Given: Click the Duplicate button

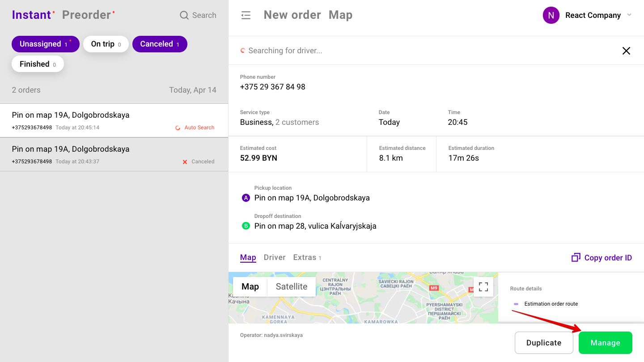Looking at the screenshot, I should pos(544,343).
